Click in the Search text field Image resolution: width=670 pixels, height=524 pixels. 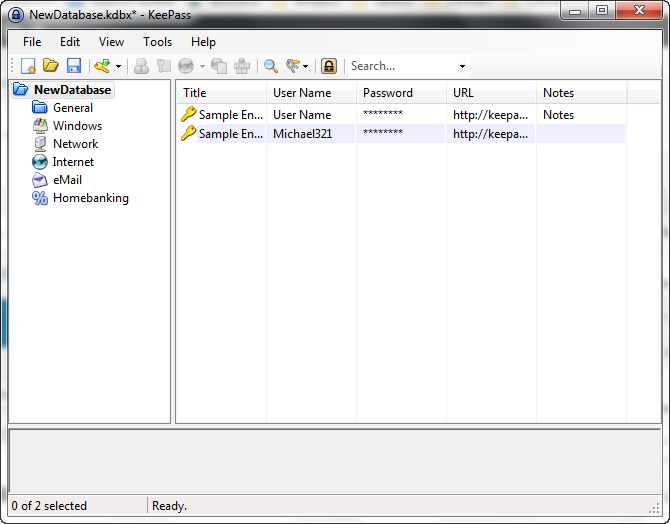click(x=400, y=66)
